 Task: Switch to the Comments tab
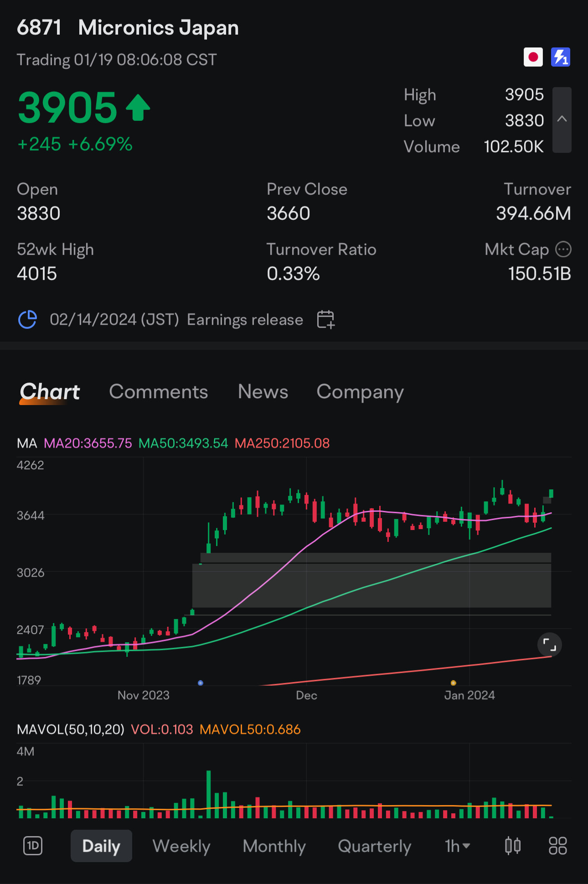coord(159,391)
